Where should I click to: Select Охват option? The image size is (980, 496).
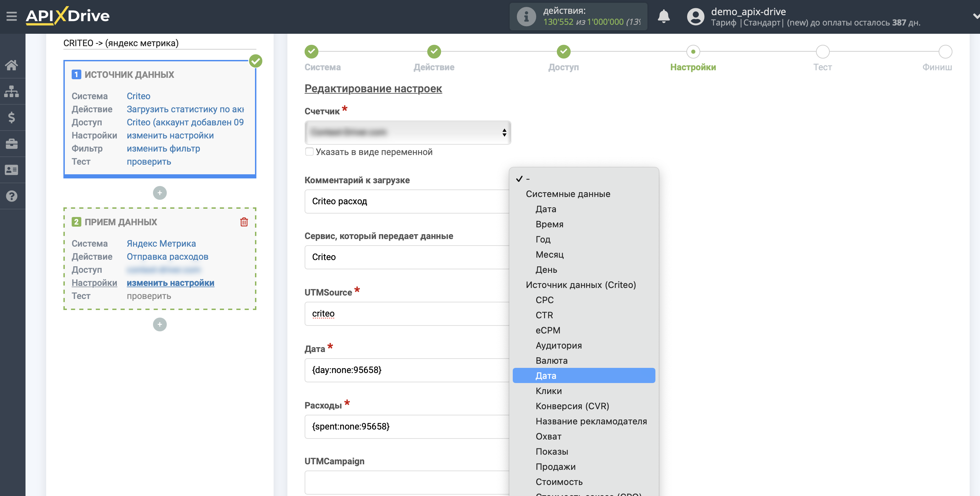click(x=584, y=436)
